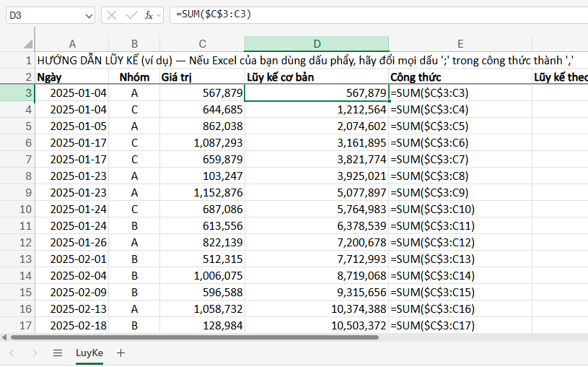This screenshot has width=588, height=367.
Task: Click the Cancel (X) icon in formula bar
Action: point(113,14)
